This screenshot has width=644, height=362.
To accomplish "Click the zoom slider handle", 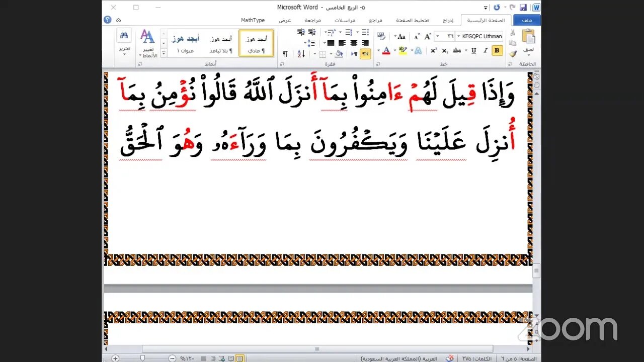I will point(142,358).
